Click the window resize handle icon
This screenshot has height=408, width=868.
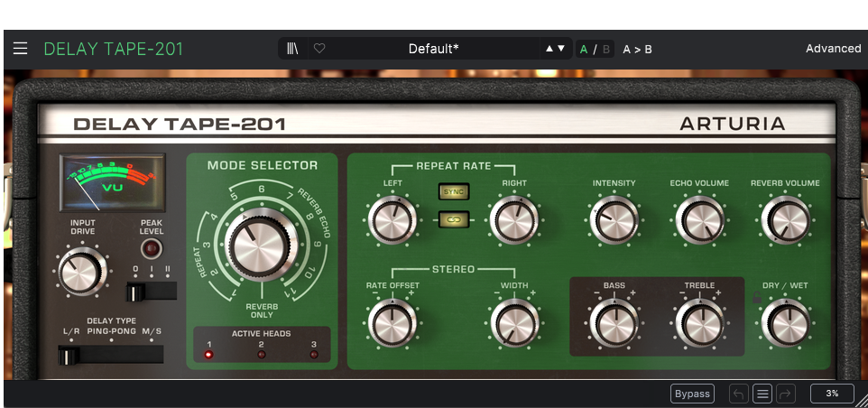pos(862,402)
